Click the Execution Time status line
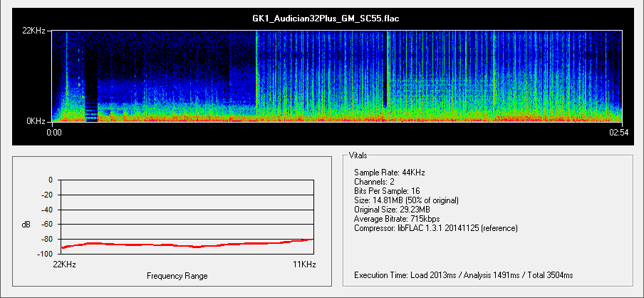 point(463,274)
